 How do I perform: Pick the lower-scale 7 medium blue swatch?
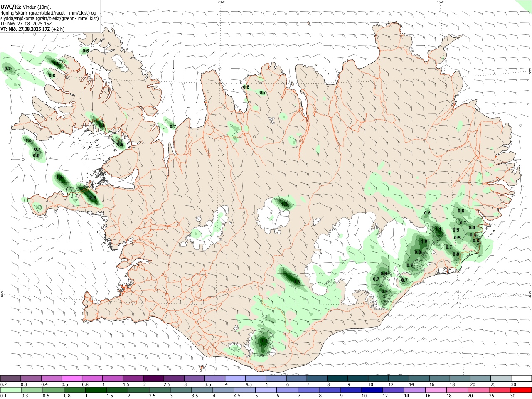click(308, 390)
